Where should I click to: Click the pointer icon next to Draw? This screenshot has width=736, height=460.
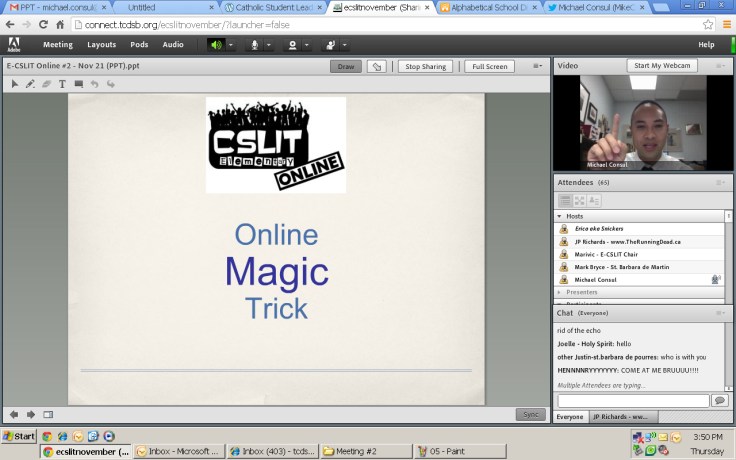[376, 67]
